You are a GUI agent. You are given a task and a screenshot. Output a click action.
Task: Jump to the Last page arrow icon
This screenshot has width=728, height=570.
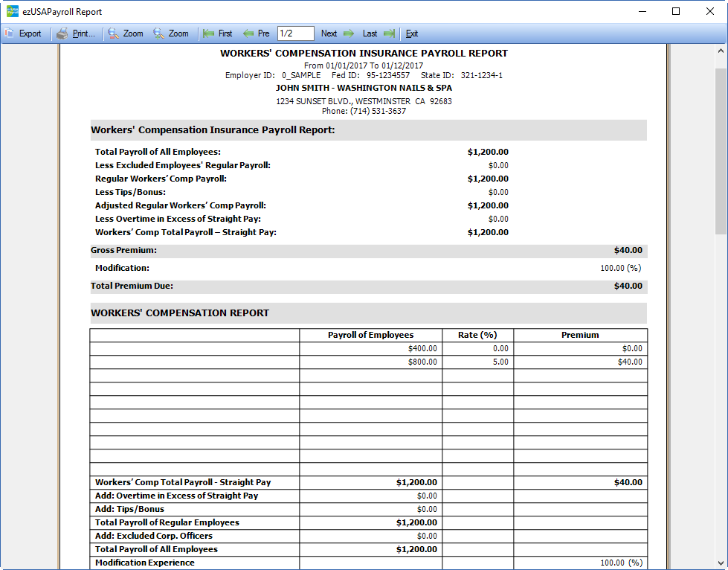click(x=389, y=33)
